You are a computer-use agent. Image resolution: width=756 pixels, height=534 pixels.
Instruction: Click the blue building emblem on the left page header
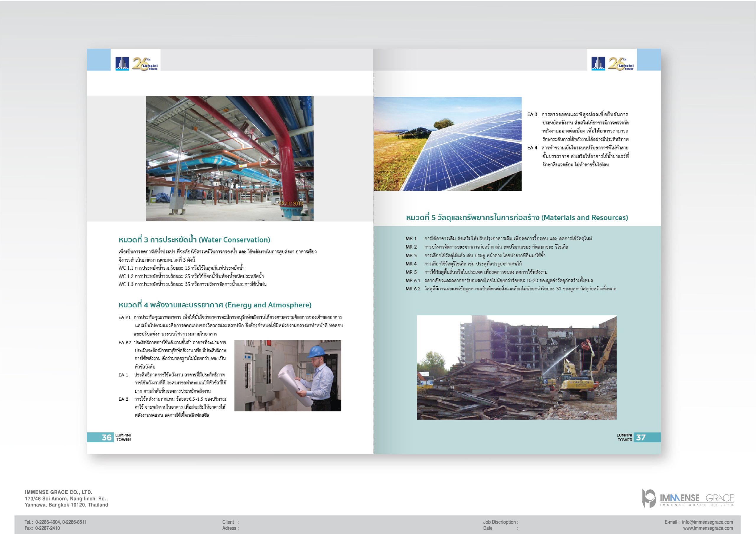pyautogui.click(x=122, y=63)
